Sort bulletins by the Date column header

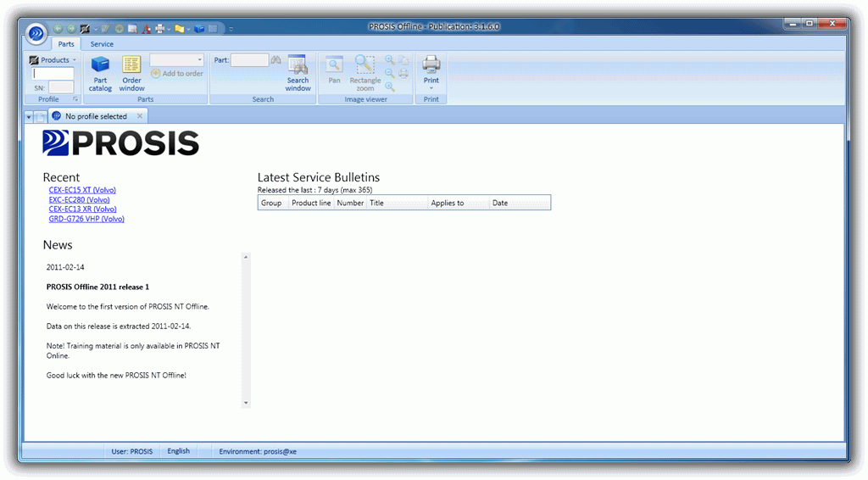(520, 204)
